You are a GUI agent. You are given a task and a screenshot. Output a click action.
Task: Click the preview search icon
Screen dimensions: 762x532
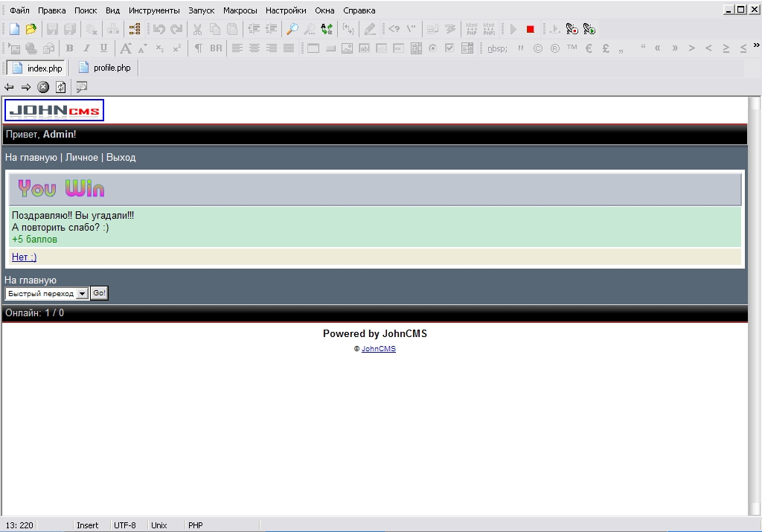coord(82,87)
